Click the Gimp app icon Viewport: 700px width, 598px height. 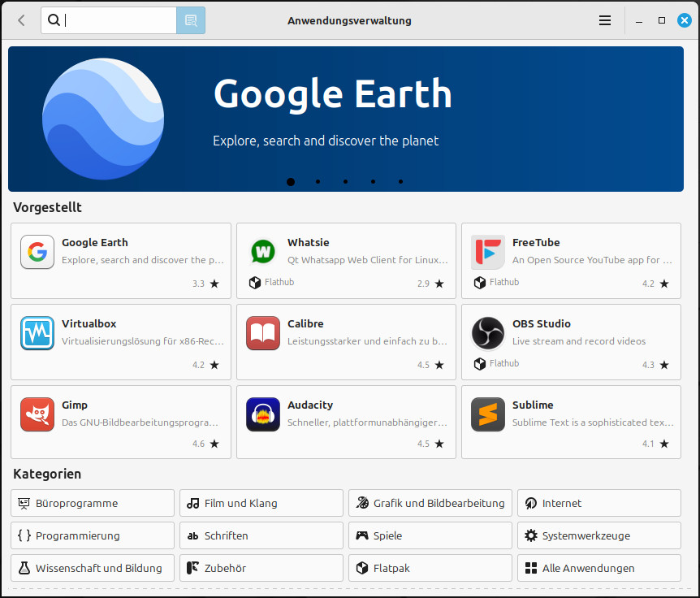[37, 414]
